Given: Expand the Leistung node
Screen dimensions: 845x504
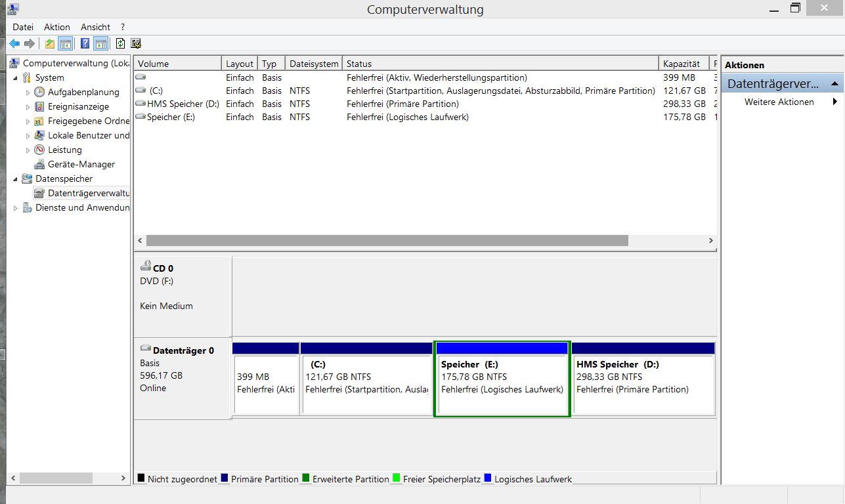Looking at the screenshot, I should 28,150.
